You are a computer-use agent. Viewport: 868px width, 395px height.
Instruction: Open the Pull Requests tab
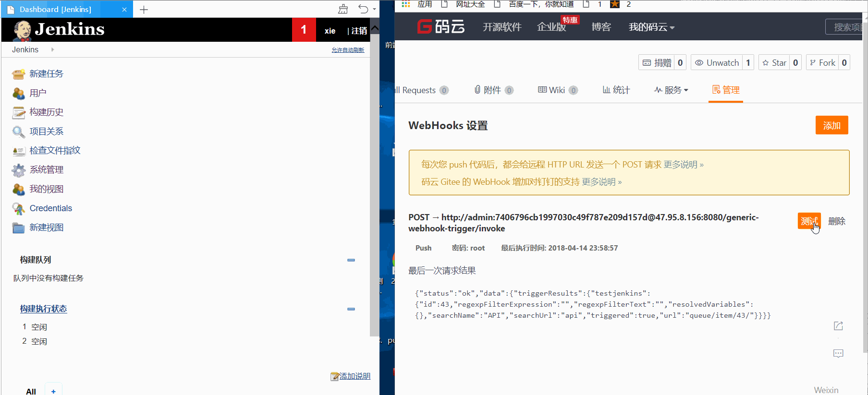click(421, 90)
